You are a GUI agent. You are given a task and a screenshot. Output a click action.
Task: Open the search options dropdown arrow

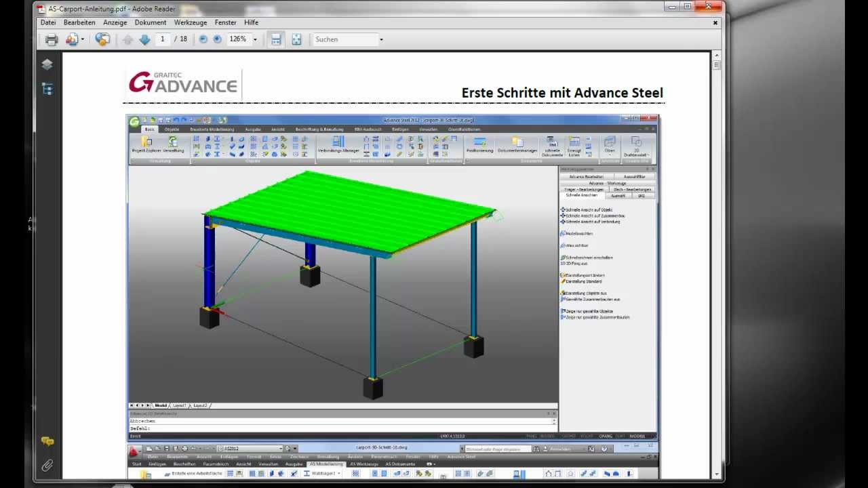(x=381, y=39)
